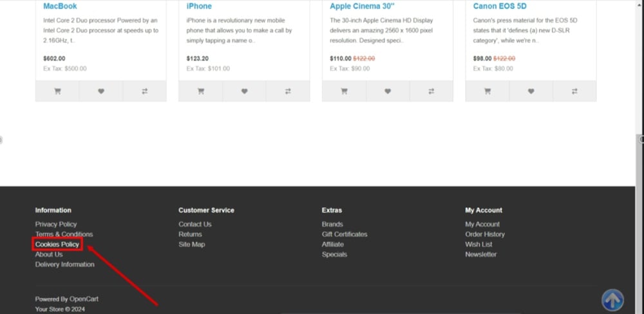Click the back-to-top arrow button
The width and height of the screenshot is (644, 314).
tap(612, 300)
